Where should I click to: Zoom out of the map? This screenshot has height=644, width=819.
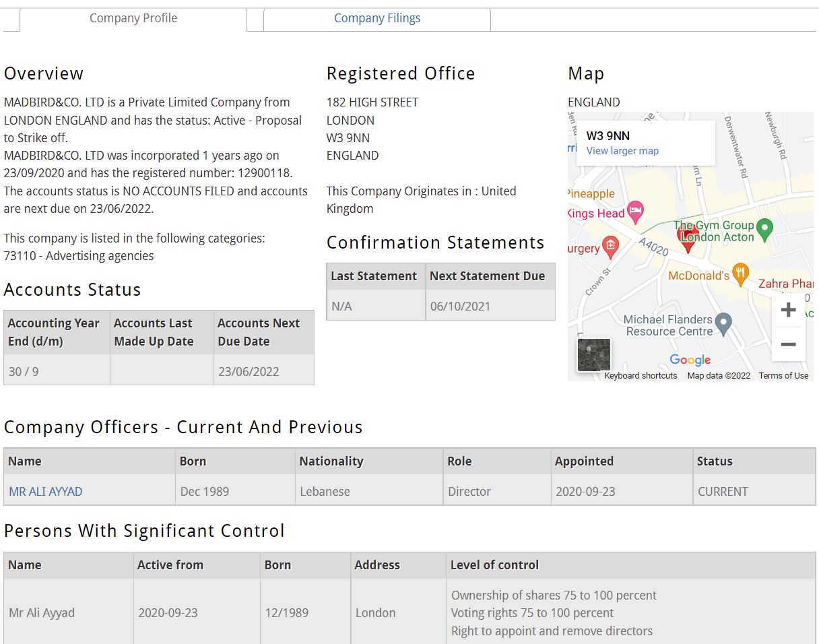click(x=788, y=344)
